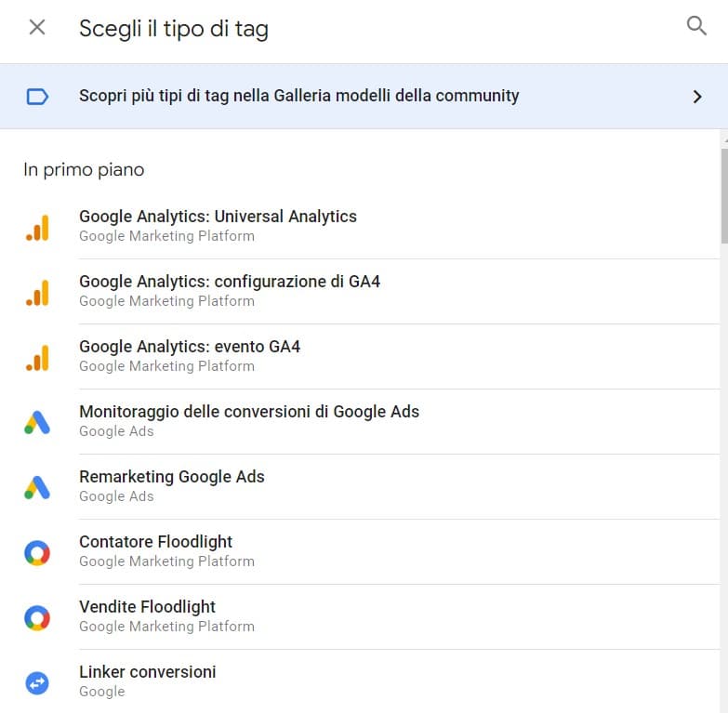Image resolution: width=728 pixels, height=713 pixels.
Task: Open Scopri più tipi di tag link
Action: pos(298,96)
